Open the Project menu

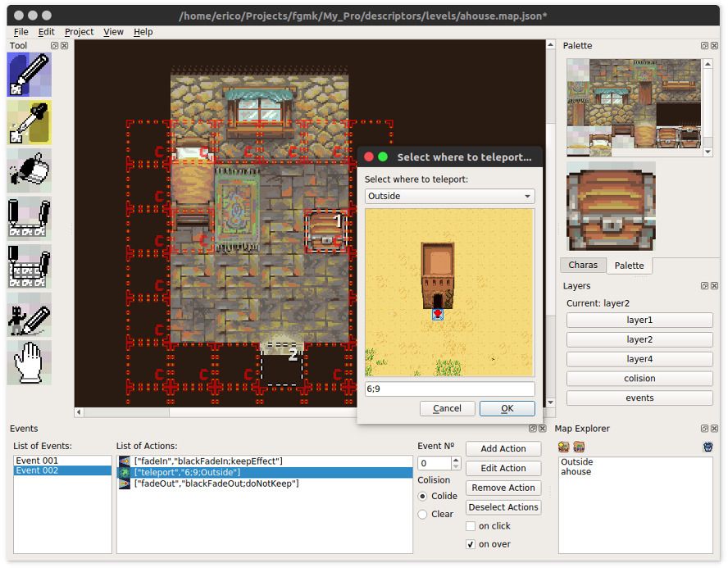79,31
